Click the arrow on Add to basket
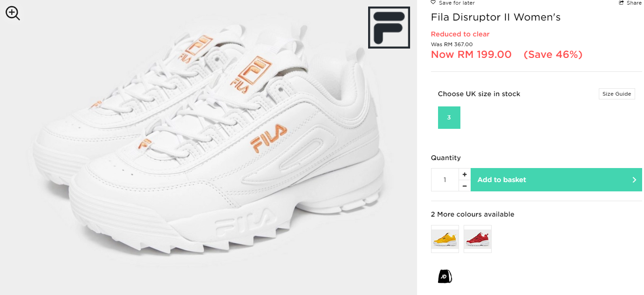The height and width of the screenshot is (295, 644). pos(634,180)
